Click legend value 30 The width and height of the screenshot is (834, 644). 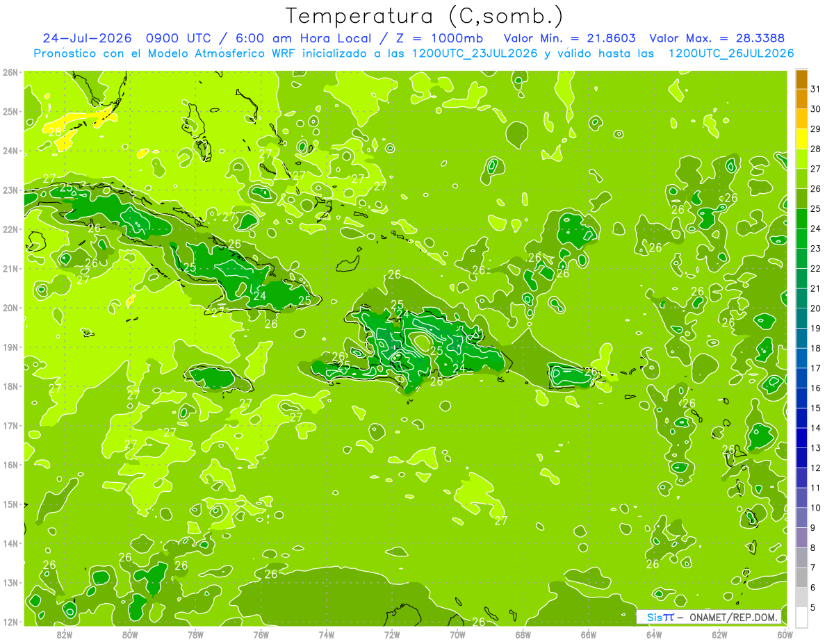[x=815, y=109]
